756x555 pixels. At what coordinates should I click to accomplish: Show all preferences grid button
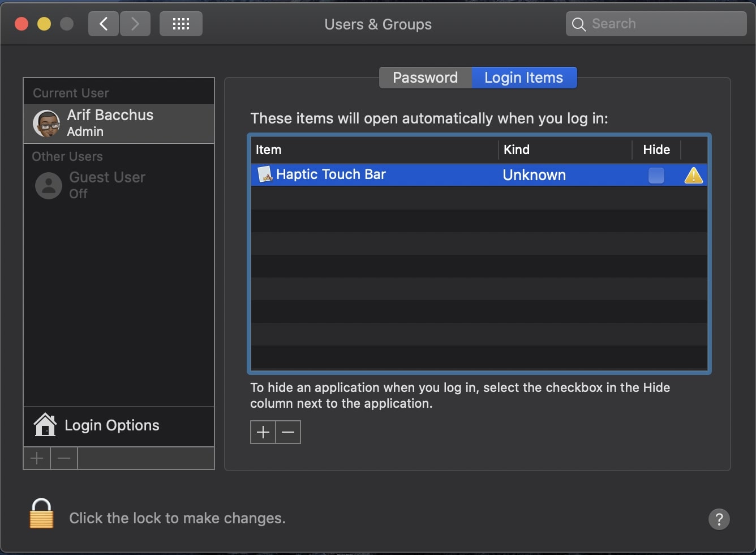181,24
